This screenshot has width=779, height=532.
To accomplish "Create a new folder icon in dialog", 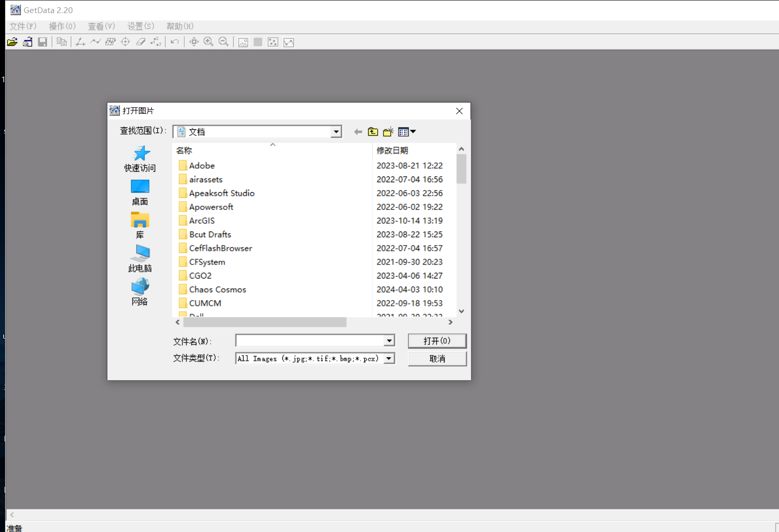I will click(388, 132).
